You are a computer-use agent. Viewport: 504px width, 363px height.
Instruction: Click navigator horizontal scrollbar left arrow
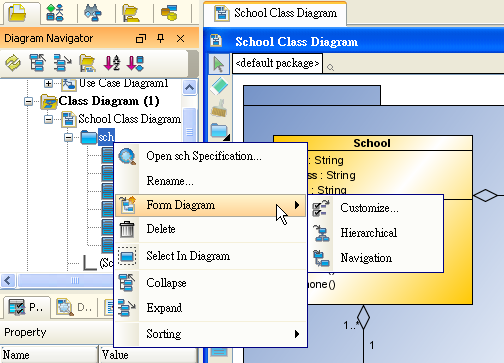pos(8,280)
